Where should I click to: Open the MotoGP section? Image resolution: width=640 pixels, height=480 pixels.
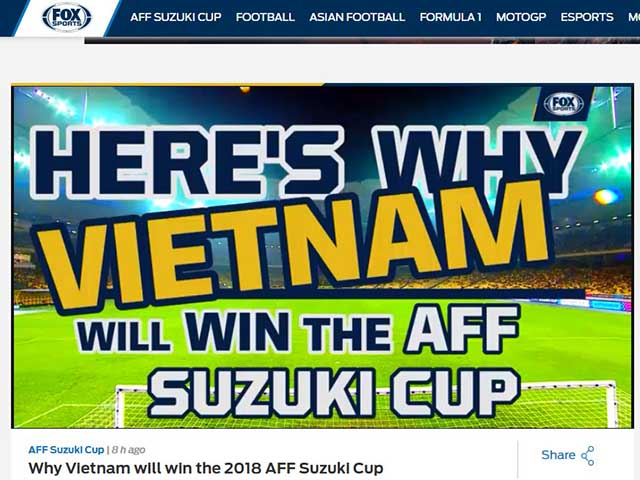[x=521, y=17]
